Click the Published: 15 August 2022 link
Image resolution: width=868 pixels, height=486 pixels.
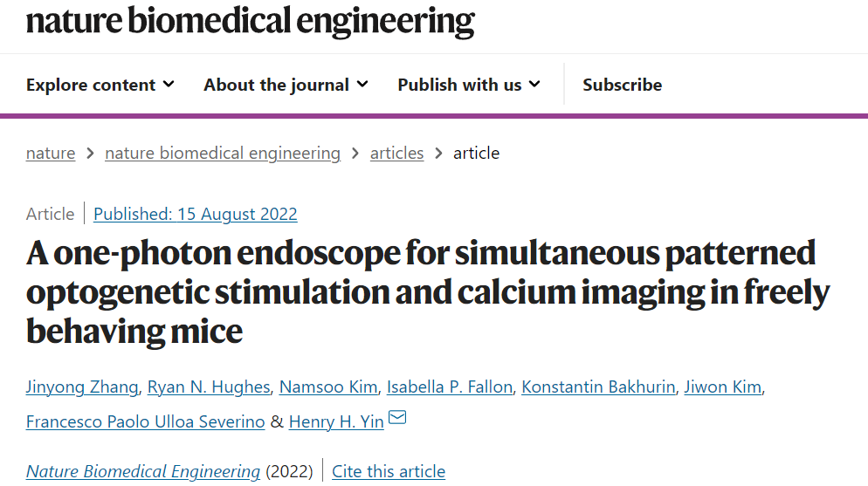tap(196, 214)
